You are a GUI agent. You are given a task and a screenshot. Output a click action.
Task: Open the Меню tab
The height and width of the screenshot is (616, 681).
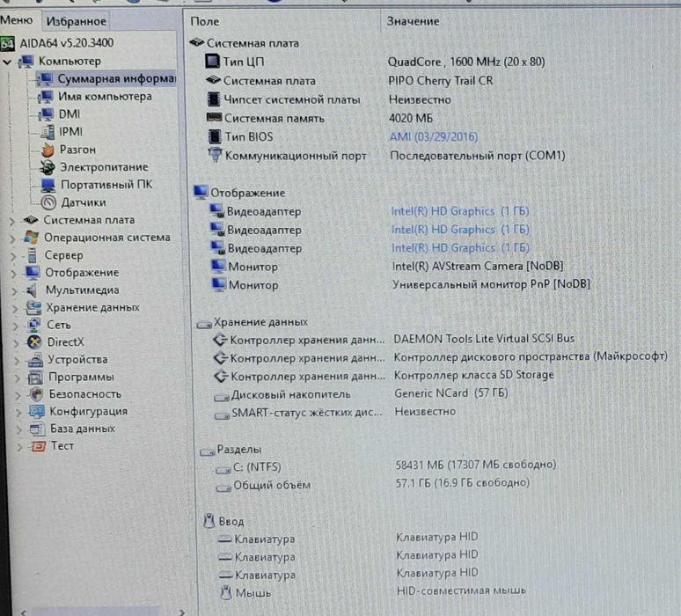[17, 20]
